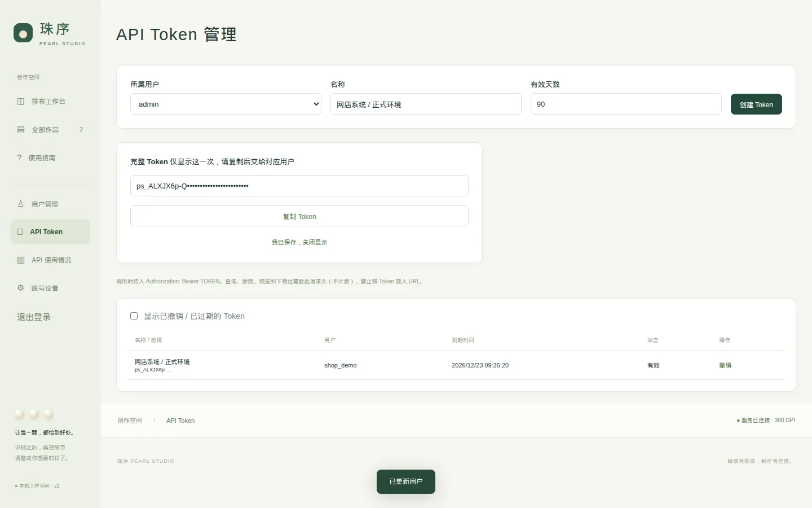Click the 创建 Token button

click(756, 104)
